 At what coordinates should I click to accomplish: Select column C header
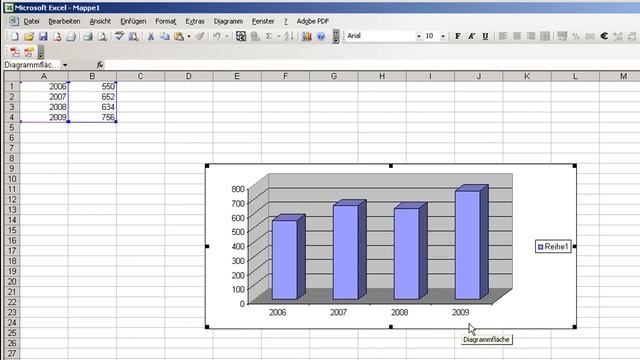(140, 76)
